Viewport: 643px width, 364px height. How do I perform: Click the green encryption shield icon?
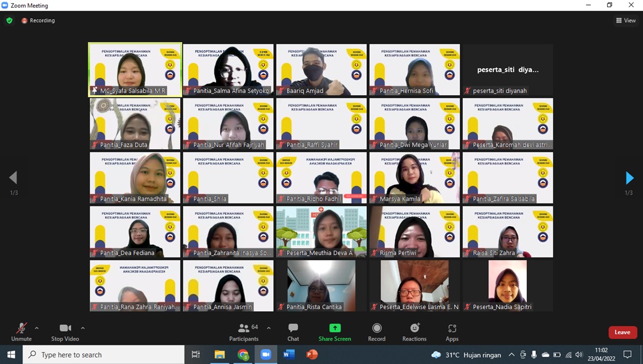[x=9, y=20]
